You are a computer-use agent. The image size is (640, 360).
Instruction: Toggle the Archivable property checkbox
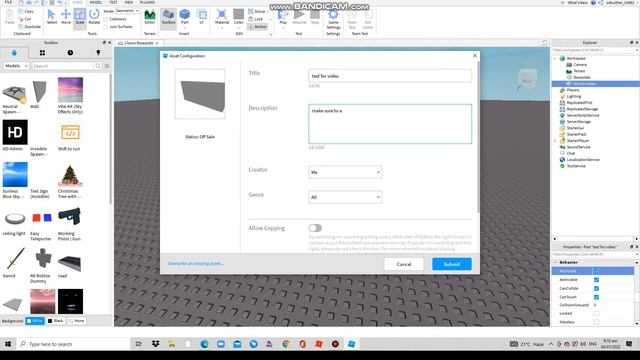pyautogui.click(x=596, y=280)
